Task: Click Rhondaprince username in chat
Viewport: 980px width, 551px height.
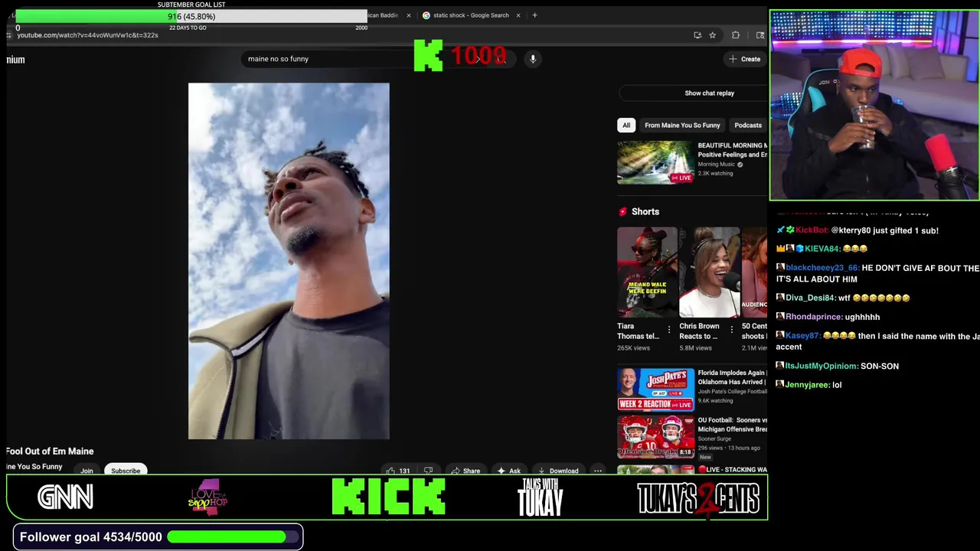Action: click(x=814, y=317)
